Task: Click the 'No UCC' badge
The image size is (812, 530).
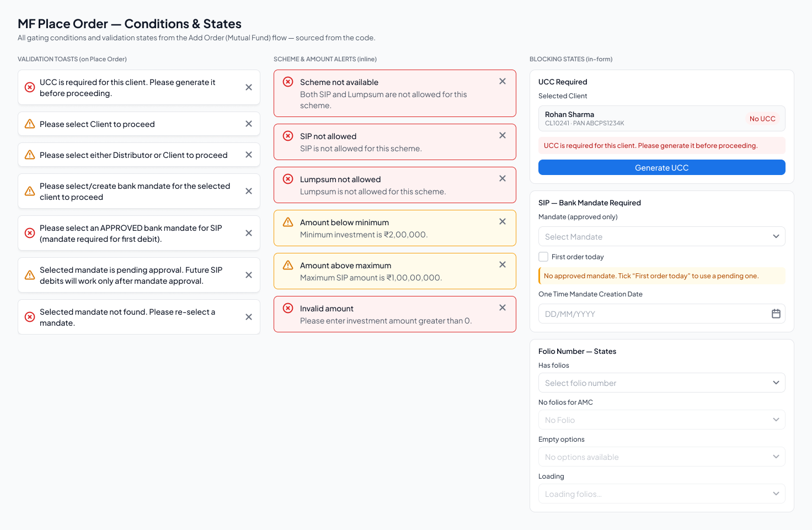Action: click(762, 119)
